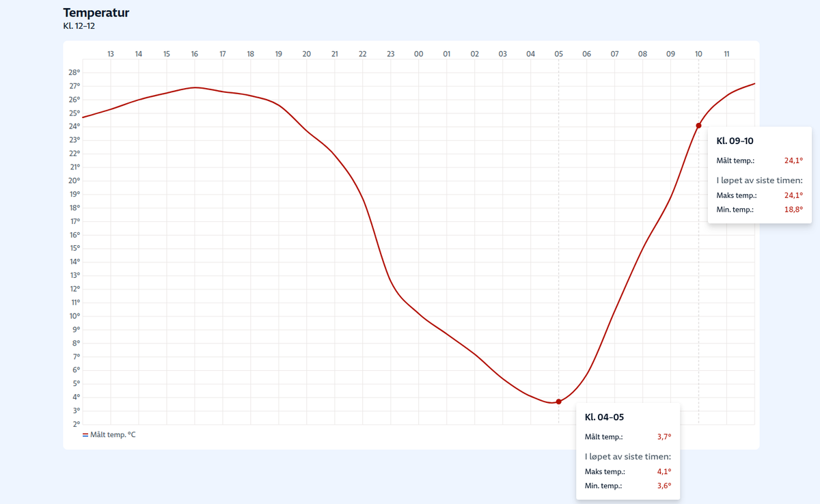This screenshot has width=820, height=504.
Task: Click the 18,8° min temp value
Action: pyautogui.click(x=793, y=209)
